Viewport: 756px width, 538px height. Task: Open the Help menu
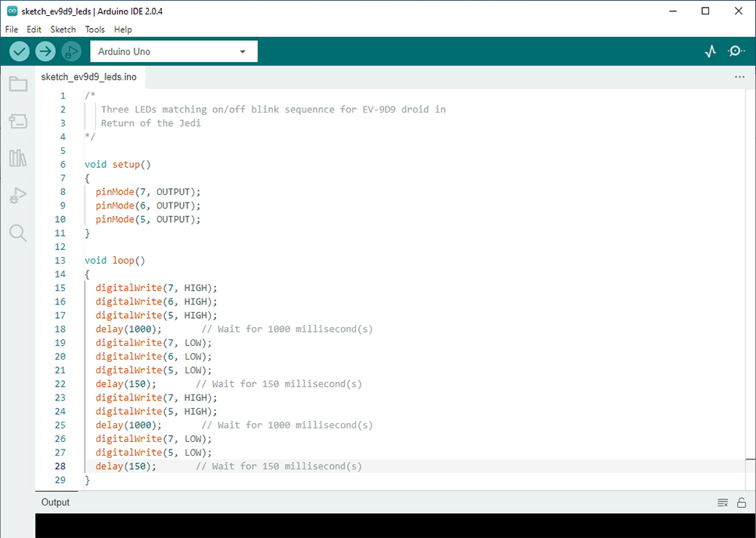coord(123,29)
